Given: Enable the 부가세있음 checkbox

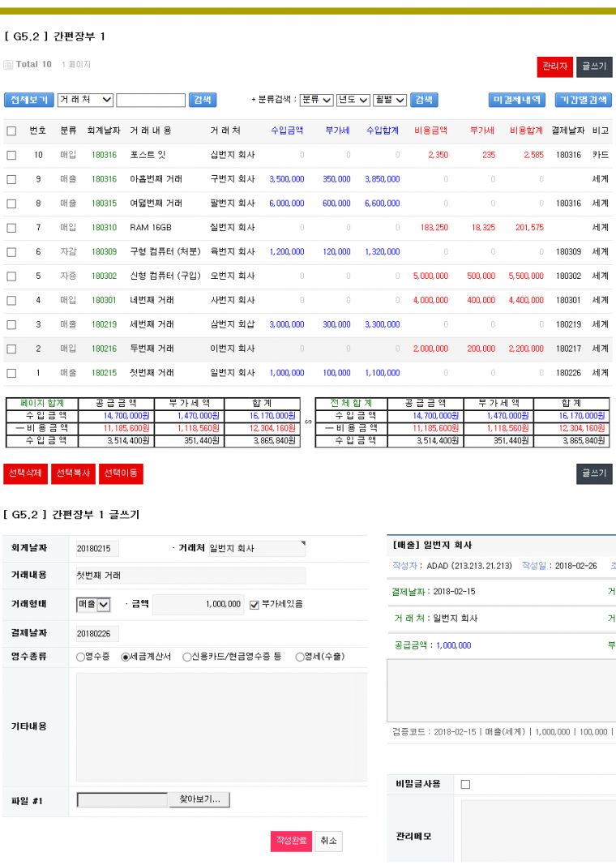Looking at the screenshot, I should pos(255,604).
